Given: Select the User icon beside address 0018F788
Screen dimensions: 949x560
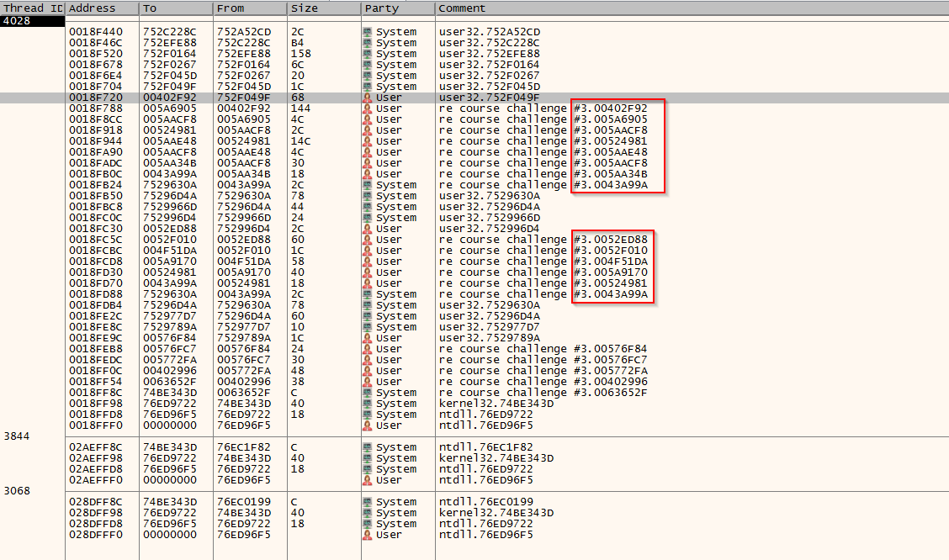Looking at the screenshot, I should pyautogui.click(x=367, y=108).
